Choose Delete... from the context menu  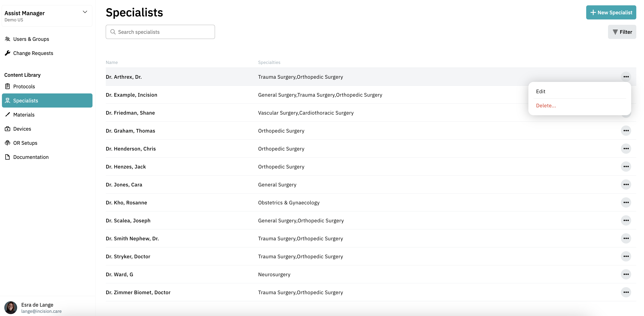pos(546,106)
